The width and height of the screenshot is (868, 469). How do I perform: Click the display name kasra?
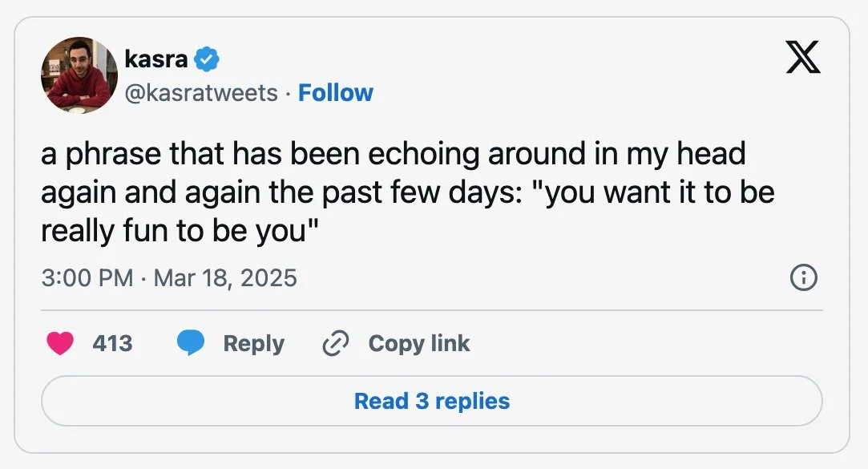coord(155,59)
